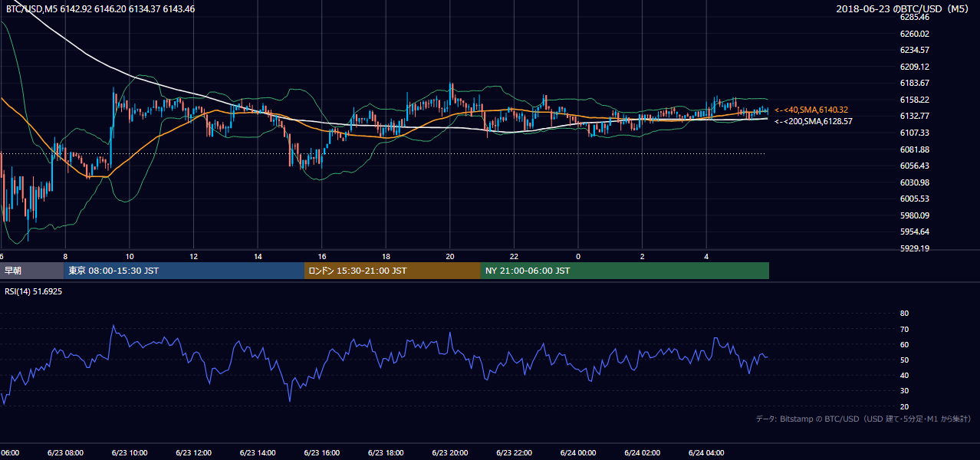Click price axis value 5929.19
The height and width of the screenshot is (460, 980).
915,248
